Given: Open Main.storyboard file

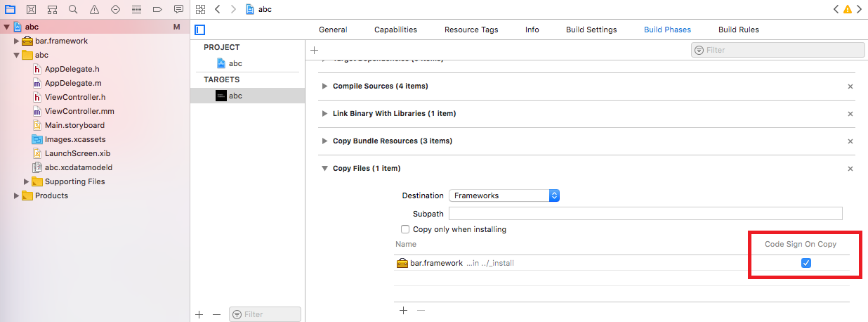Looking at the screenshot, I should (x=74, y=125).
